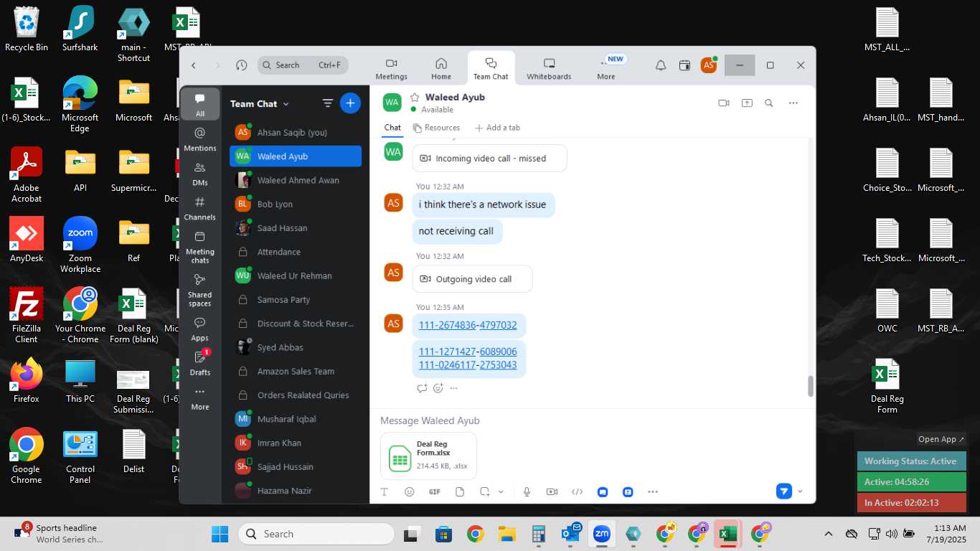The image size is (980, 551).
Task: Go back with the Zoom back arrow
Action: pyautogui.click(x=194, y=65)
